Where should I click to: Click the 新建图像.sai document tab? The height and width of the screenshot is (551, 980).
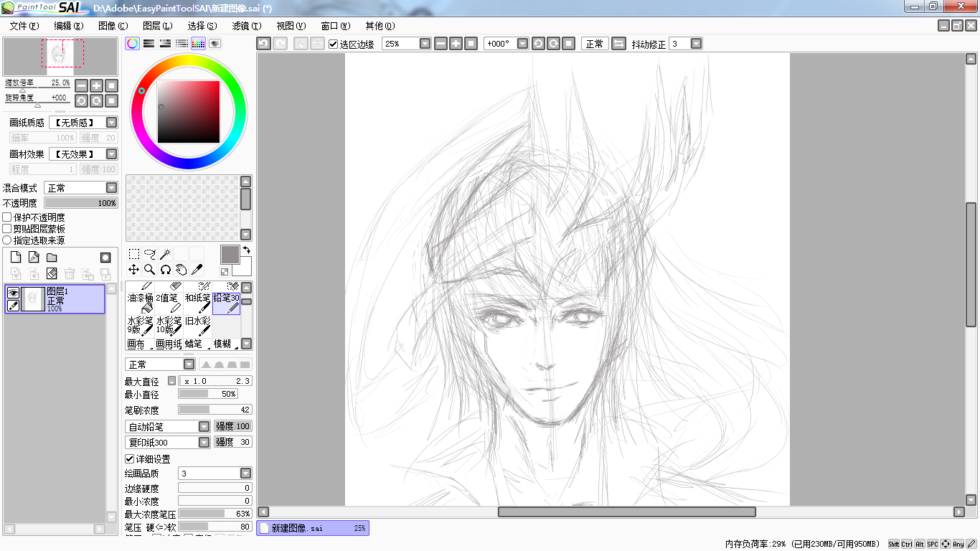click(312, 528)
